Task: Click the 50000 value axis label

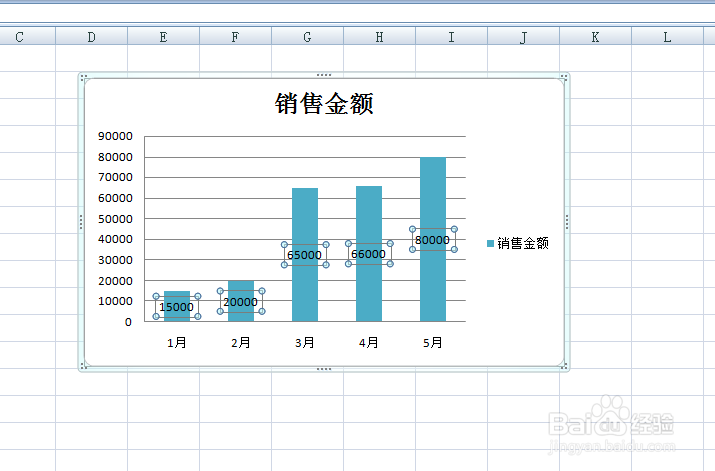Action: pos(115,219)
